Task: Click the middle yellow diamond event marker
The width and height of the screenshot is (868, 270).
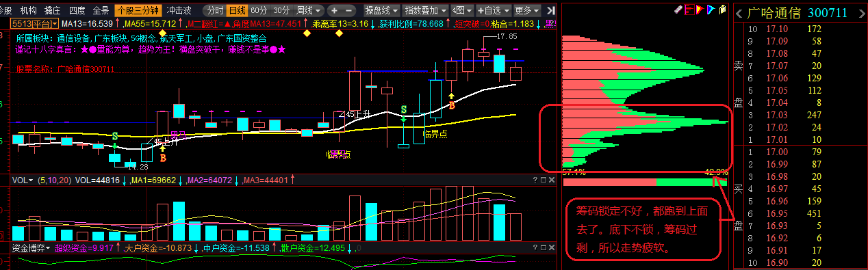Action: (307, 33)
